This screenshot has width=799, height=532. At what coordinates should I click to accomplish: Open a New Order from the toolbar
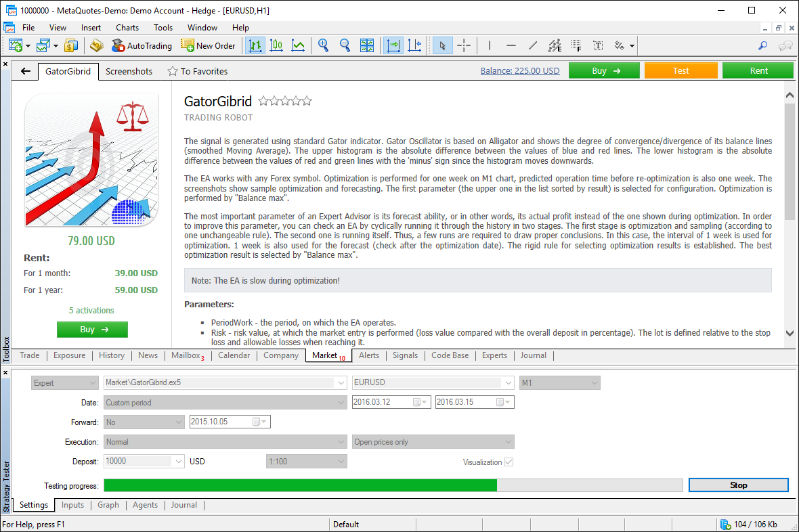tap(208, 45)
